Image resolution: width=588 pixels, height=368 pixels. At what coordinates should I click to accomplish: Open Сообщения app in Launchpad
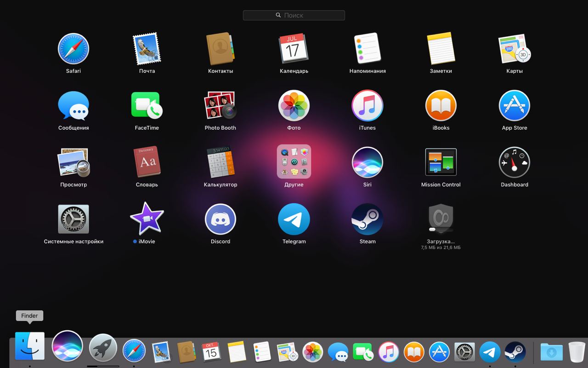coord(73,105)
